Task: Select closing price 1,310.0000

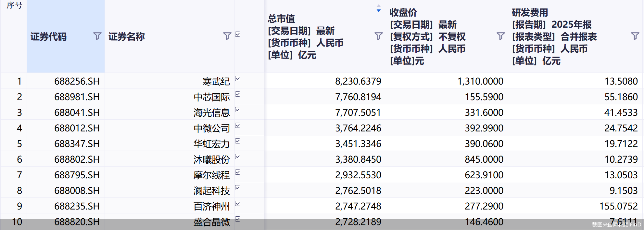Action: (481, 81)
